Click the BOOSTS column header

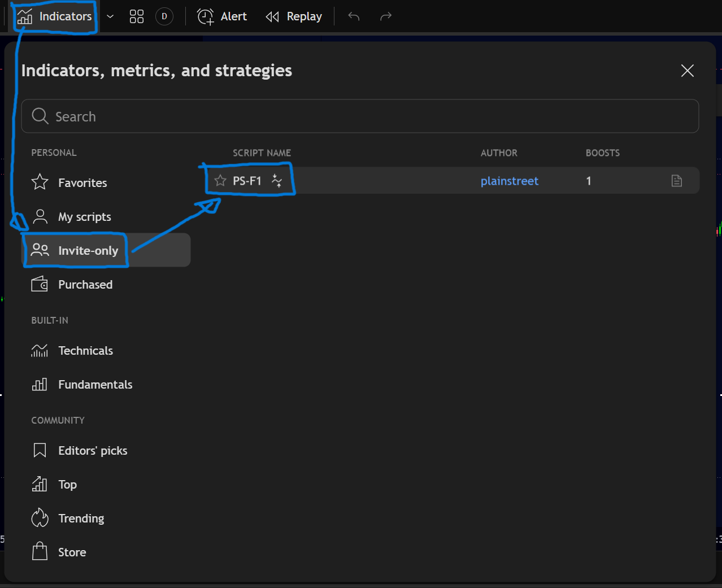click(603, 153)
